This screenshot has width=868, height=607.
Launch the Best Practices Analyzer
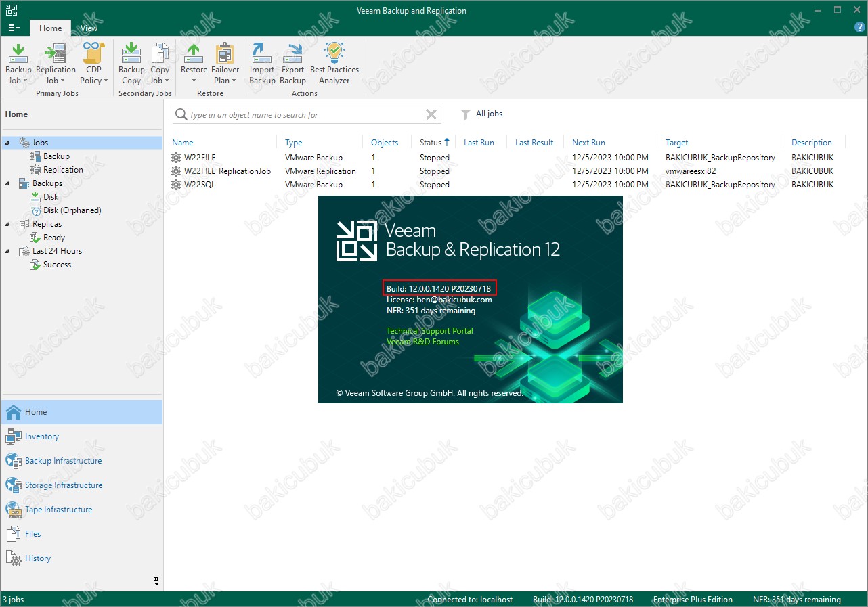pyautogui.click(x=334, y=64)
